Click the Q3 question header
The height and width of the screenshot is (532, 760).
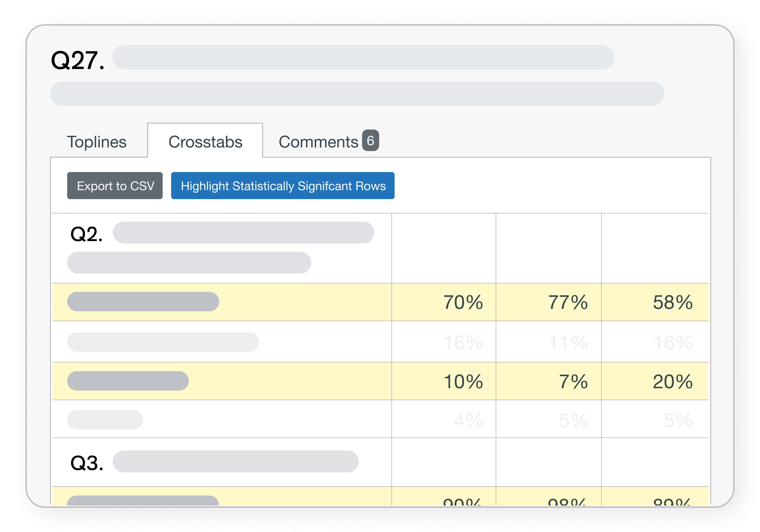pos(87,462)
